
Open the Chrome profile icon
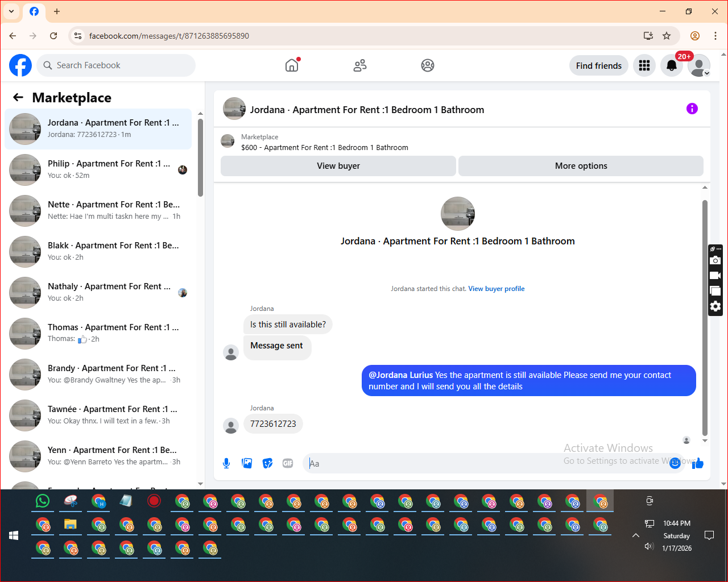[695, 36]
